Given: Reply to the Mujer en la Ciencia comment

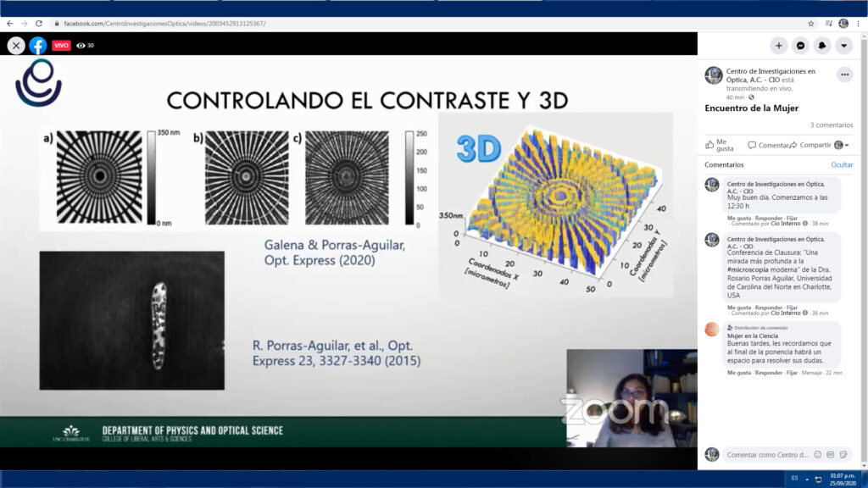Looking at the screenshot, I should (769, 373).
